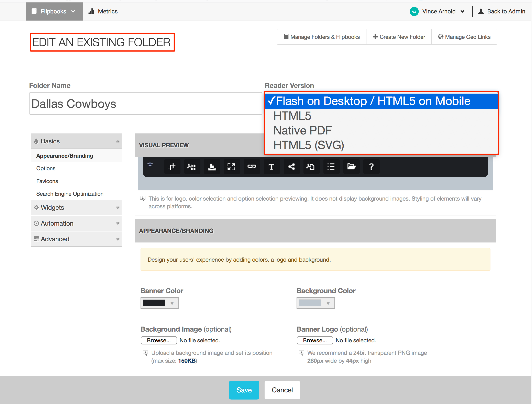Click the link icon in preview toolbar
The width and height of the screenshot is (532, 404).
tap(252, 166)
